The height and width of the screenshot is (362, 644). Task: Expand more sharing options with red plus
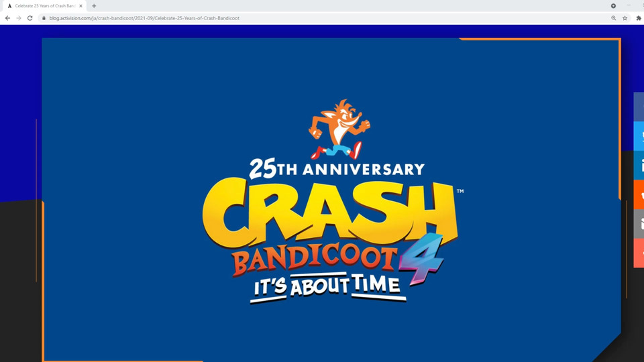point(639,253)
